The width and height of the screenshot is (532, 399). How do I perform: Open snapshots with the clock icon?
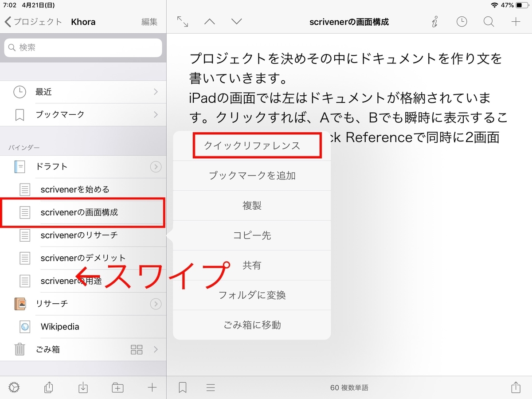(x=462, y=21)
